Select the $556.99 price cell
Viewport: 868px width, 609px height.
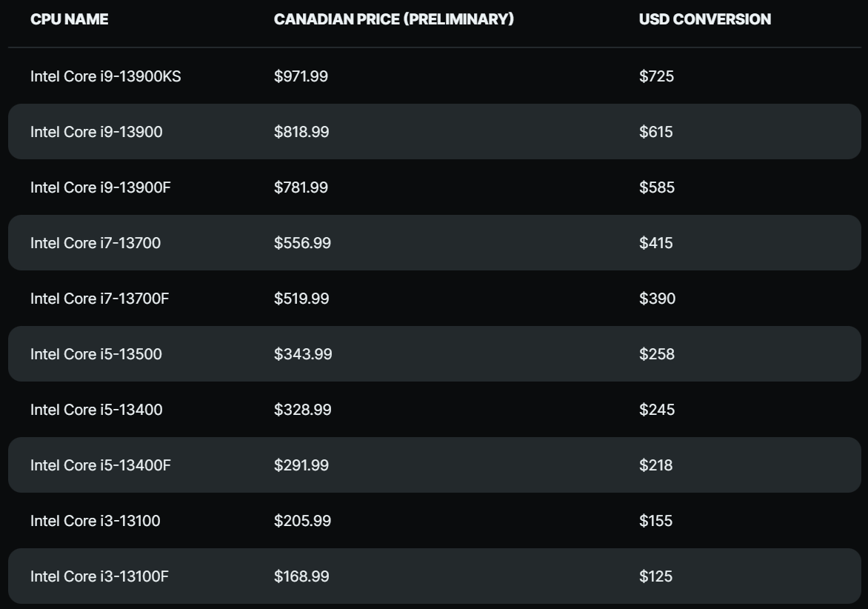click(x=302, y=243)
